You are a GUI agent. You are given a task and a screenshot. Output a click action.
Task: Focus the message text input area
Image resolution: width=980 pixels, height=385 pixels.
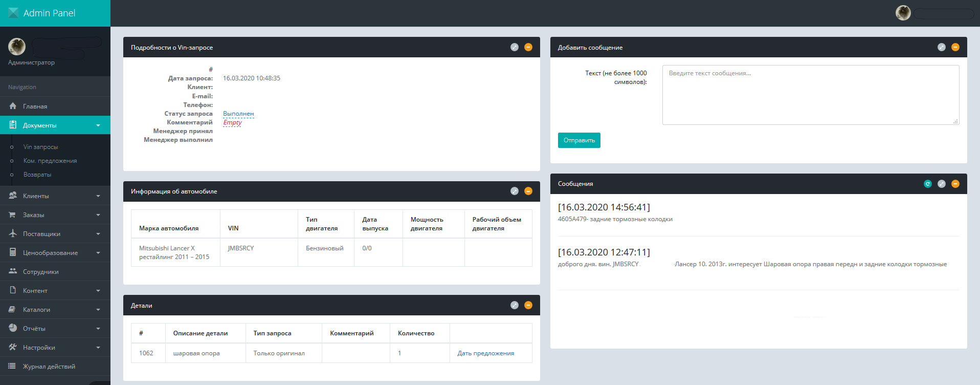pyautogui.click(x=810, y=95)
